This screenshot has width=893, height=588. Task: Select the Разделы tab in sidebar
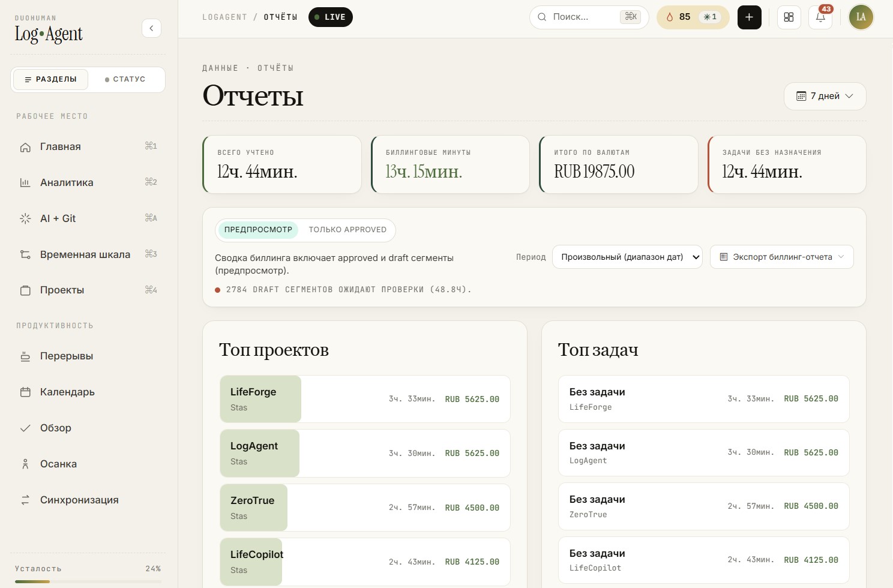50,79
